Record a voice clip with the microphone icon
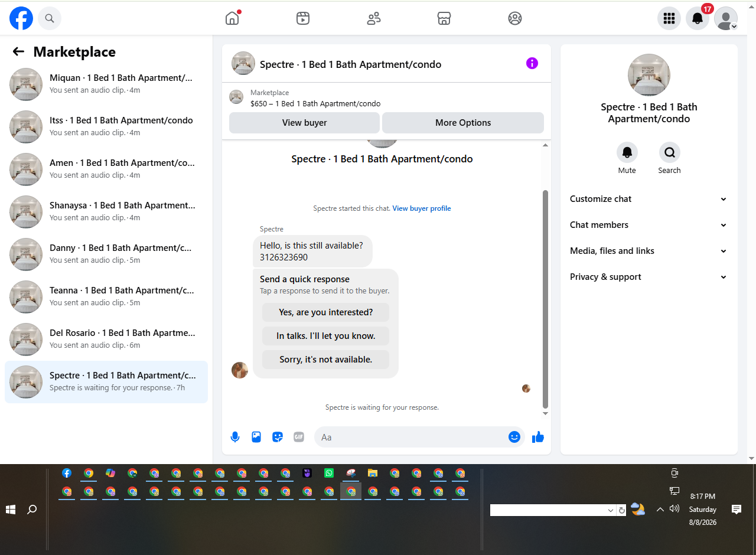The image size is (756, 555). [235, 437]
